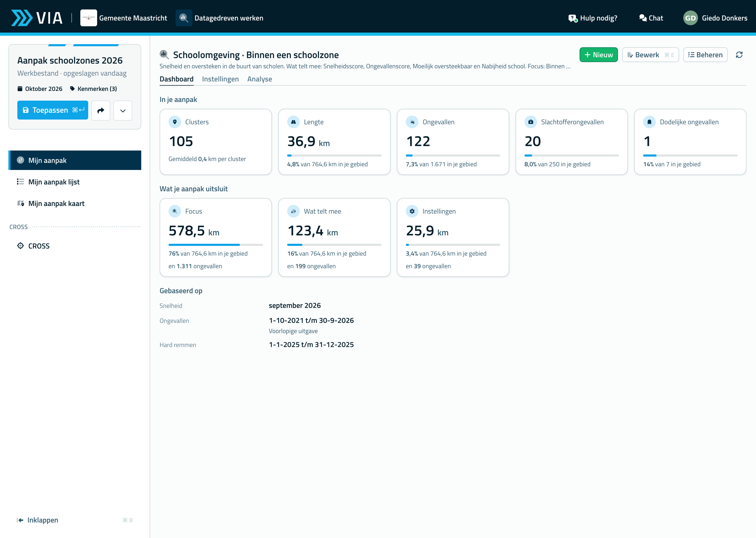Click the Bewerk button
This screenshot has width=756, height=538.
tap(650, 55)
